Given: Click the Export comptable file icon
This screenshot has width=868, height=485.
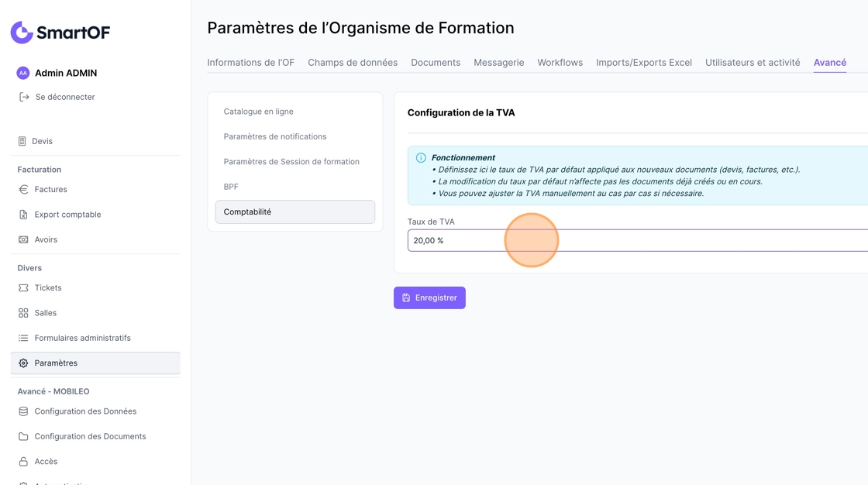Looking at the screenshot, I should point(23,215).
